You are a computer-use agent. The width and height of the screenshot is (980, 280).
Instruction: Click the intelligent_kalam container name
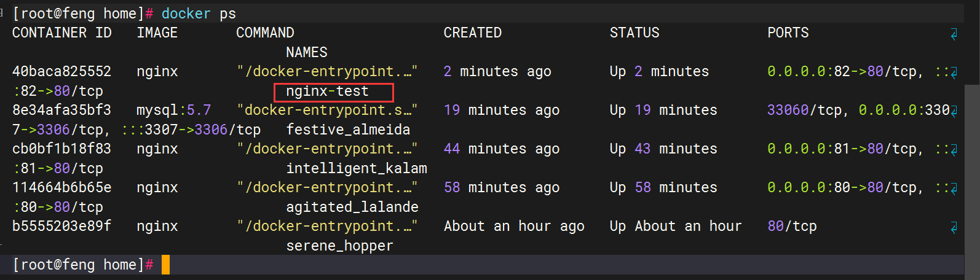[357, 169]
